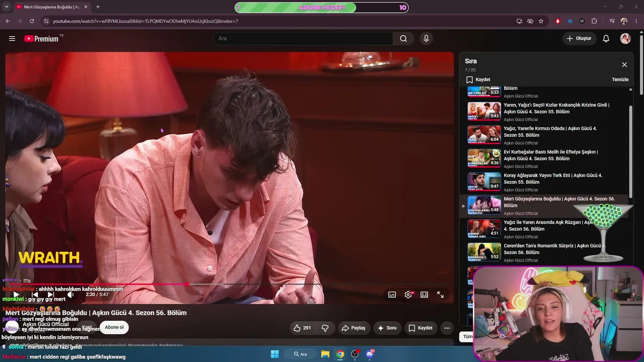The image size is (644, 362).
Task: Open Discord from the taskbar
Action: click(370, 354)
